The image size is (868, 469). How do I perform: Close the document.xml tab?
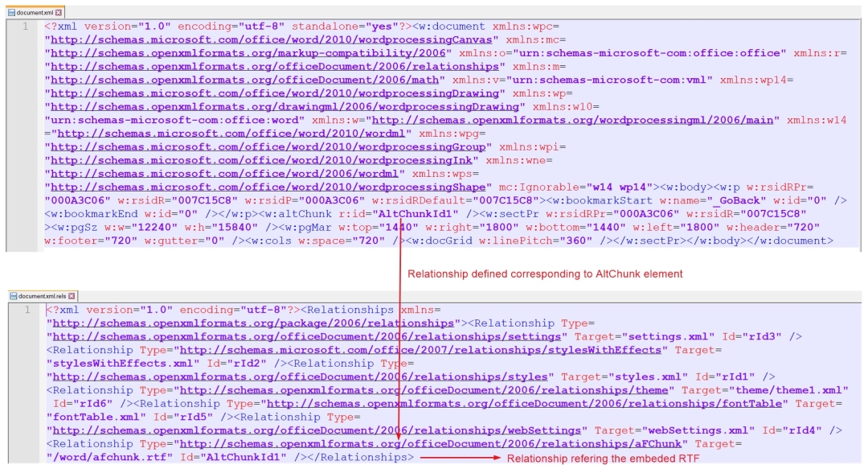59,13
